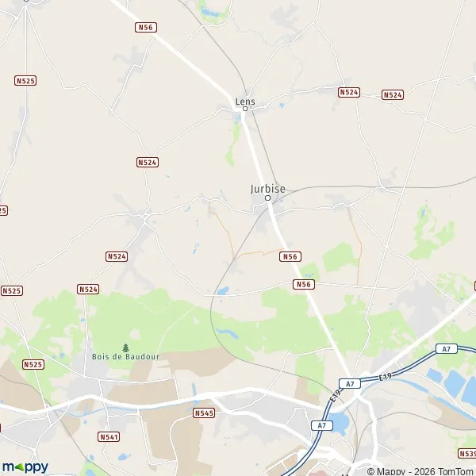The height and width of the screenshot is (476, 476).
Task: Open the Mappy TomTom copyright notice
Action: tap(421, 471)
